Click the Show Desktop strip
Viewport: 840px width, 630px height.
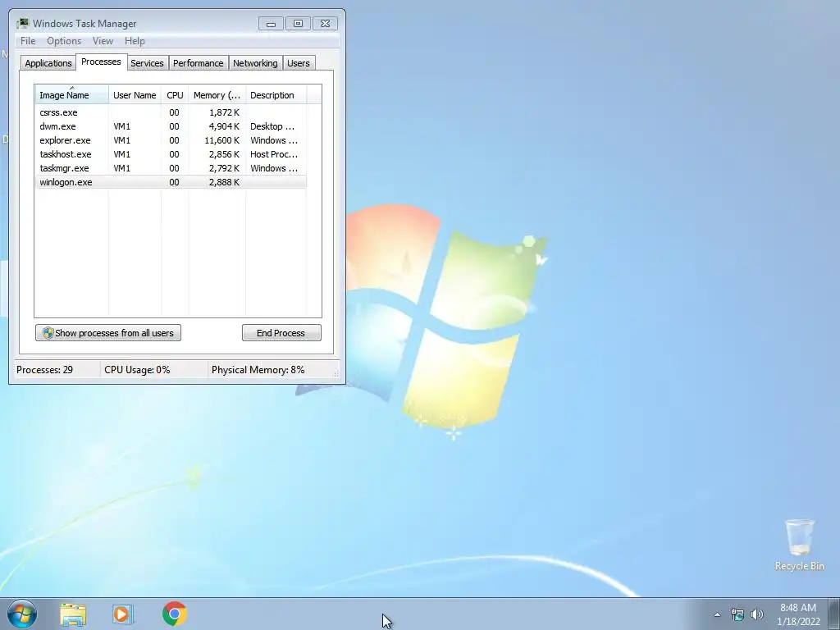tap(834, 614)
